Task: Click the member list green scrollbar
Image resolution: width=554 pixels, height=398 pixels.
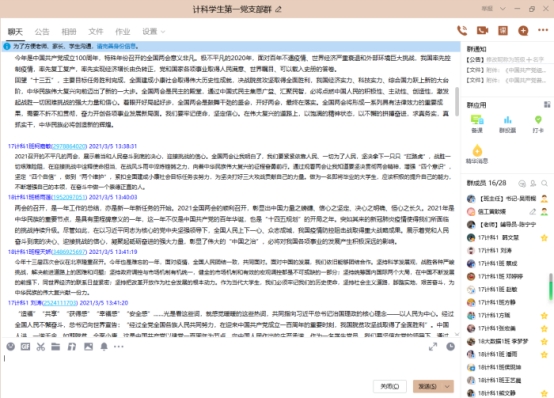Action: (x=551, y=286)
